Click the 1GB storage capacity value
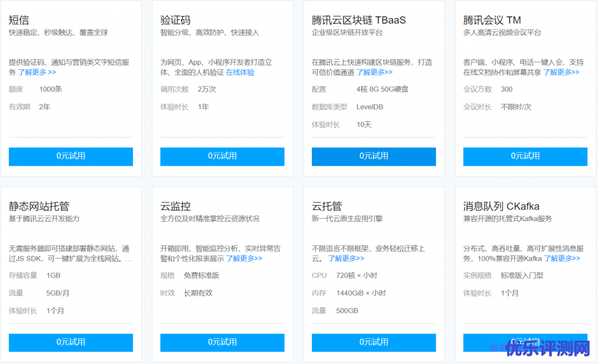598x364 pixels. (x=53, y=276)
